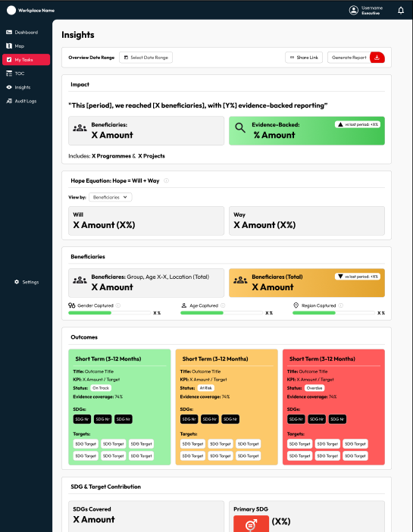Click the Primary SDG gender equality tile

pos(251,524)
